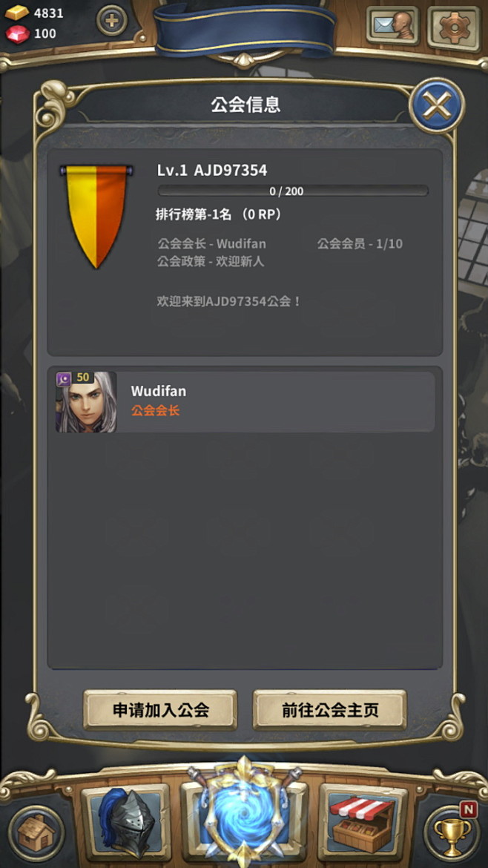Select the Wudifan member row

[x=245, y=402]
